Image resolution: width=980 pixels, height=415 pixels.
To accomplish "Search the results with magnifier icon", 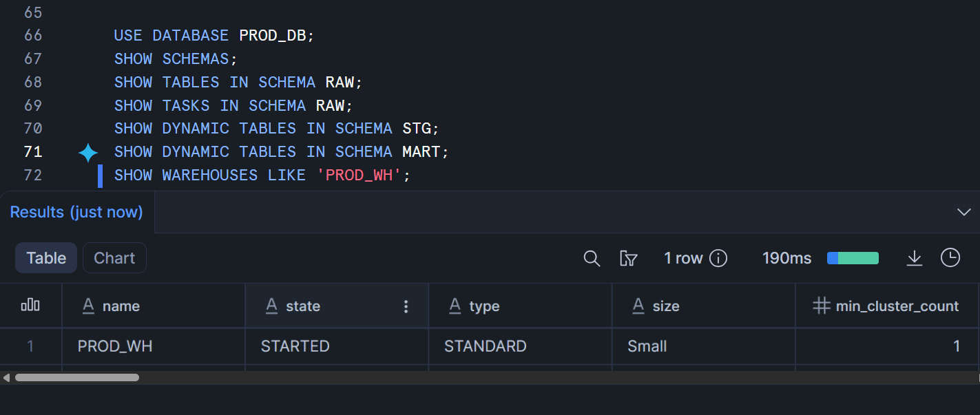I will click(x=592, y=258).
